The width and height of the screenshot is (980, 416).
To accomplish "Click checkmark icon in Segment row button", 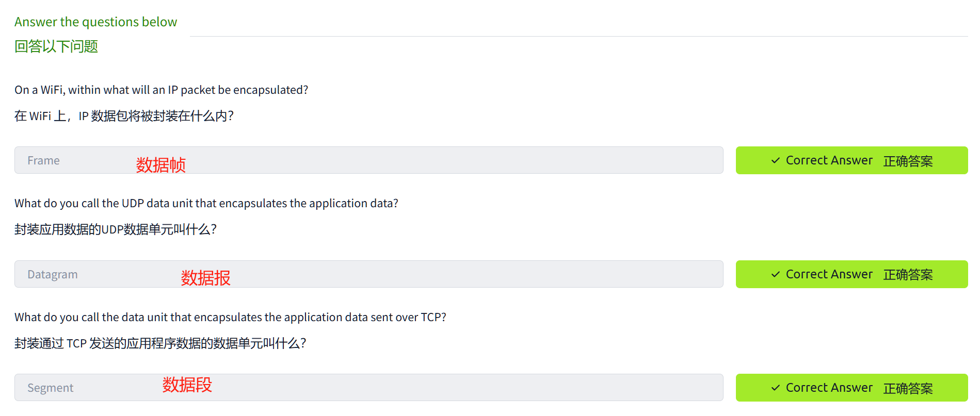I will point(775,388).
